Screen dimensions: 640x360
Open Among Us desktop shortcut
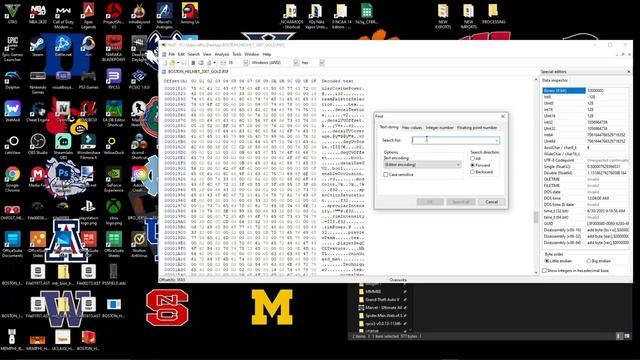[190, 14]
